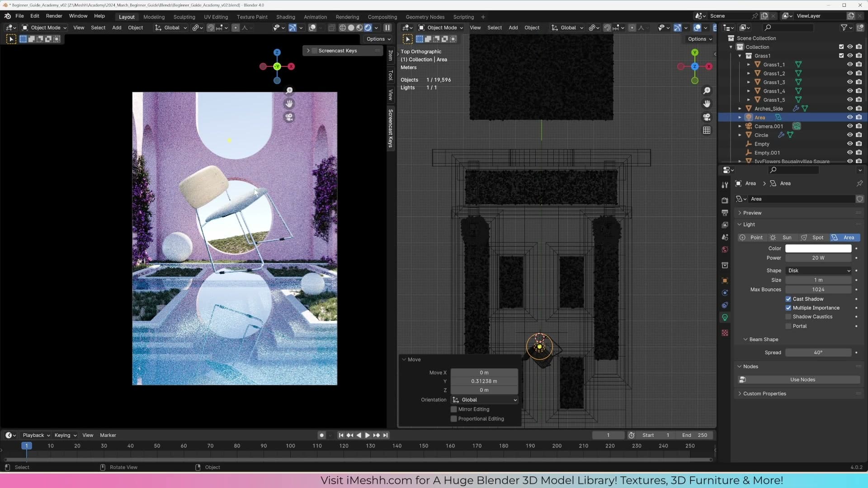Viewport: 868px width, 488px height.
Task: Toggle Mirror Editing in Move panel
Action: [454, 409]
